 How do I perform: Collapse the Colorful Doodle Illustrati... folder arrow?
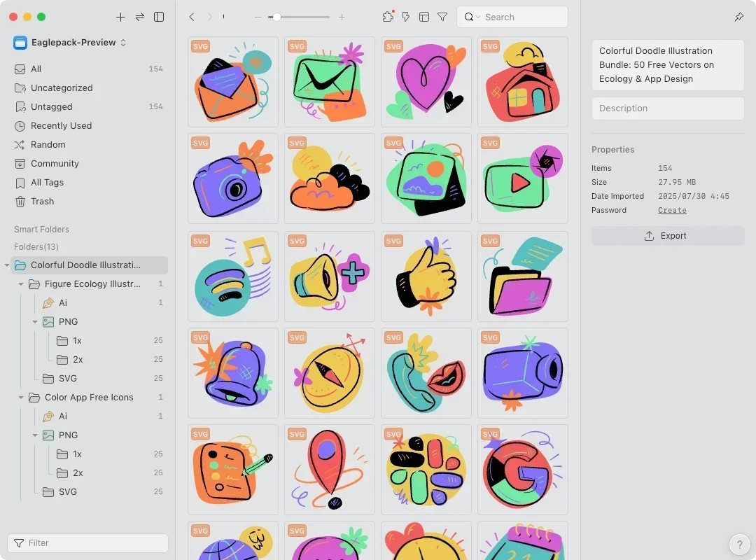(7, 265)
